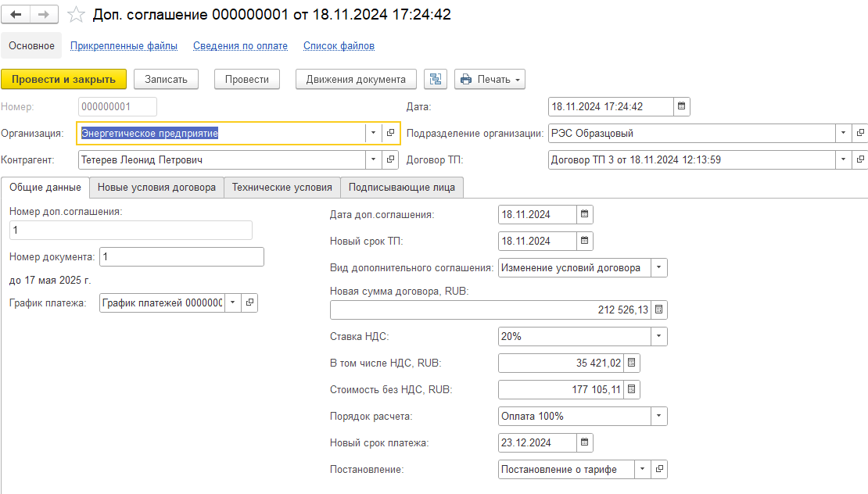Open the Подписывающие лица tab
This screenshot has height=494, width=868.
[x=403, y=188]
